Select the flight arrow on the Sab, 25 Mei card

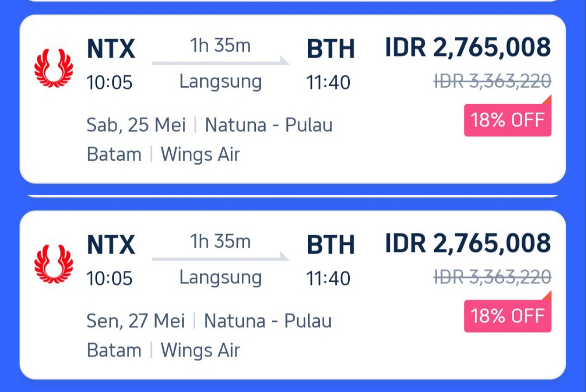tap(221, 62)
